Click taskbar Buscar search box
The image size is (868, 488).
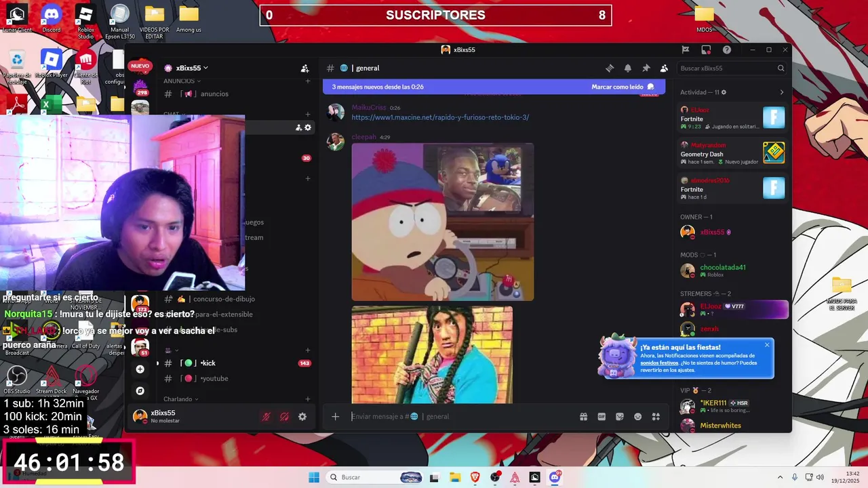(x=376, y=477)
